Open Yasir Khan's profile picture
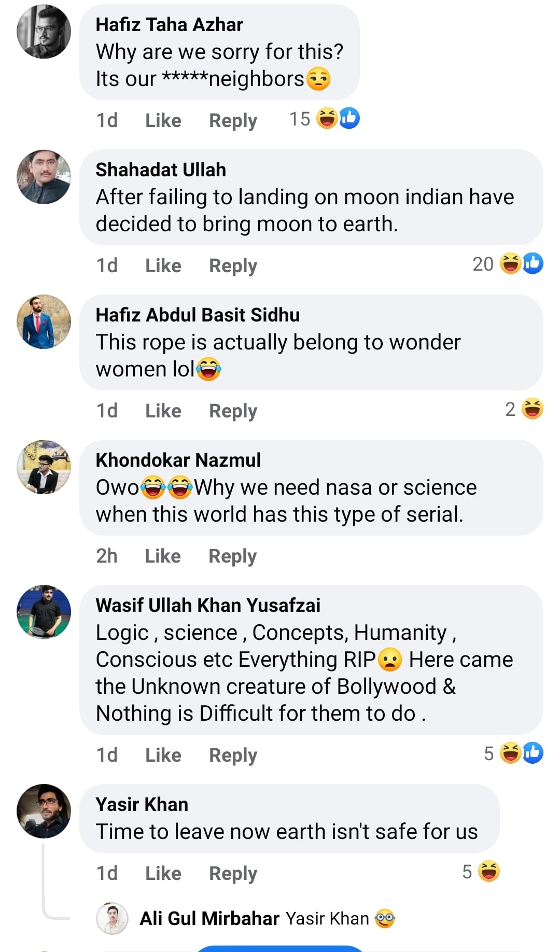 [x=44, y=811]
